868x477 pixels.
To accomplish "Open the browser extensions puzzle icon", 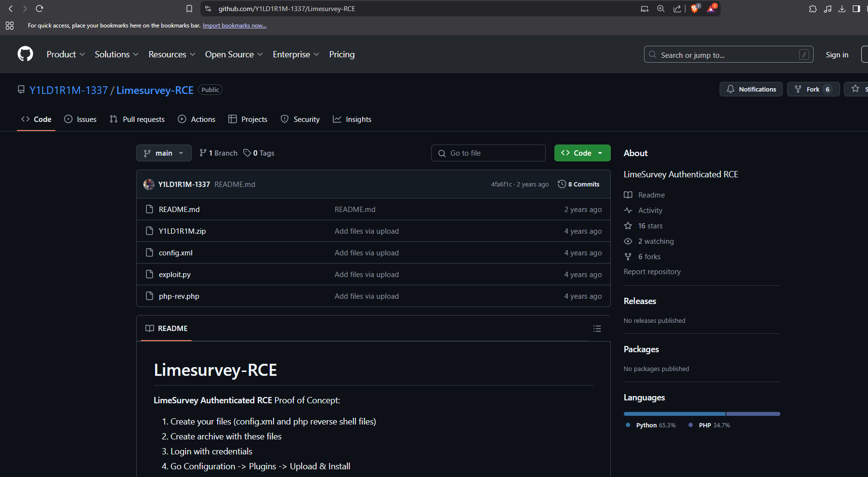I will tap(813, 9).
